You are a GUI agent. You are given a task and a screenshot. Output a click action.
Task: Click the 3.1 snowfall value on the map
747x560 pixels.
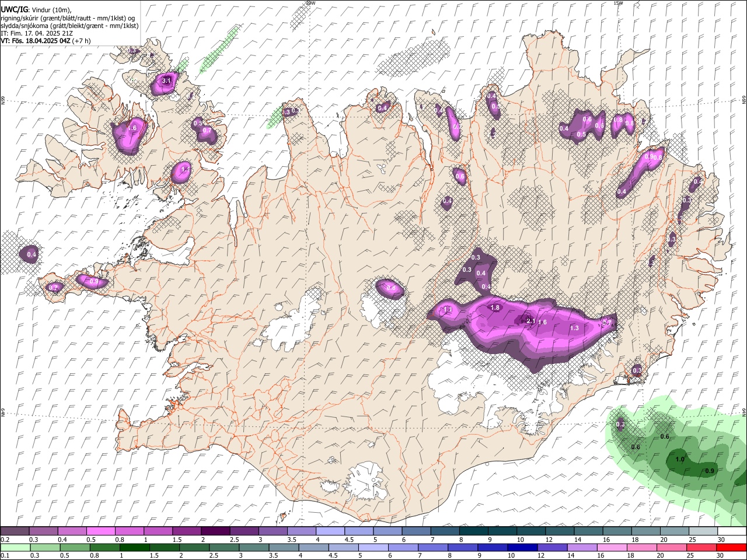166,80
